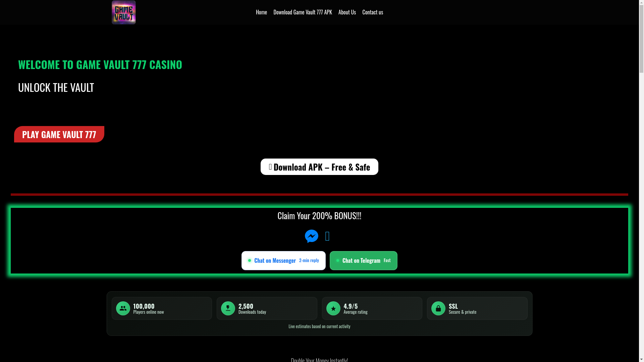644x362 pixels.
Task: Click '2,500' downloads value
Action: tap(246, 306)
